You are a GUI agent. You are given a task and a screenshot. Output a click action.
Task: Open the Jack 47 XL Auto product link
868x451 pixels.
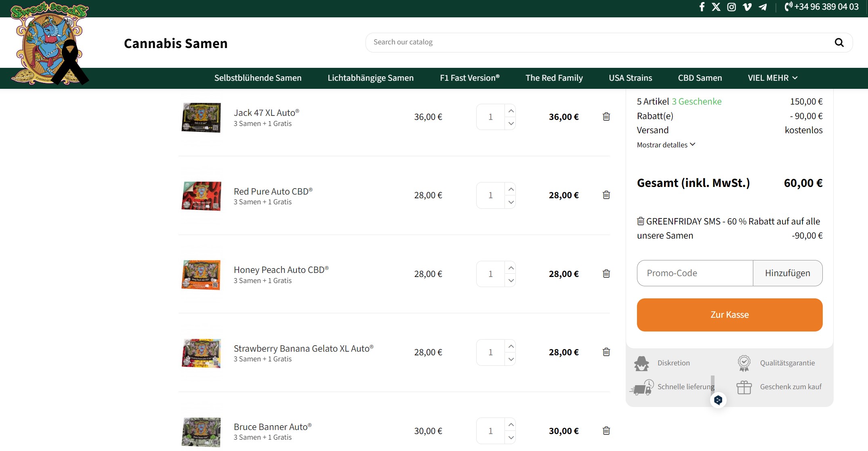point(267,113)
